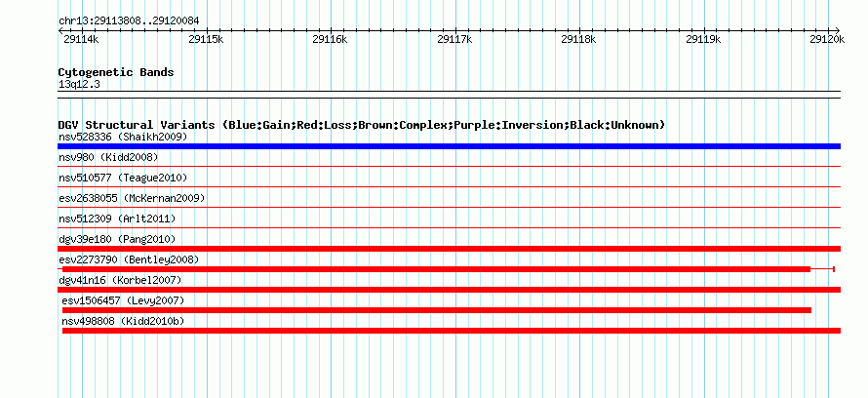Viewport: 868px width, 398px height.
Task: Click the Cytogenetic Bands track title
Action: click(x=116, y=72)
